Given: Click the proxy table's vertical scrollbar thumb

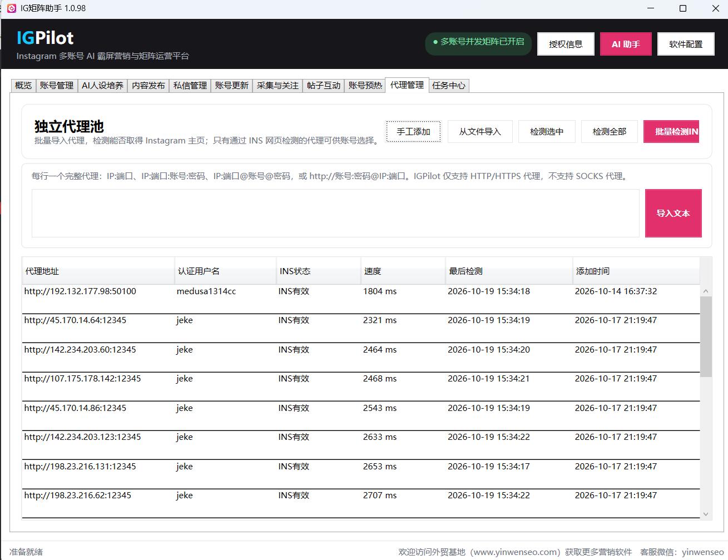Looking at the screenshot, I should tap(706, 336).
